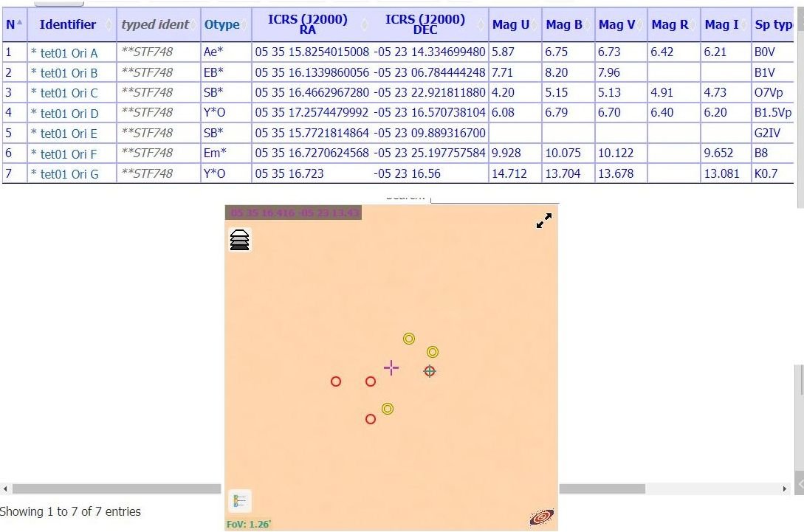Click the Aladin logo in the map corner
Viewport: 804px width, 532px height.
pyautogui.click(x=542, y=517)
